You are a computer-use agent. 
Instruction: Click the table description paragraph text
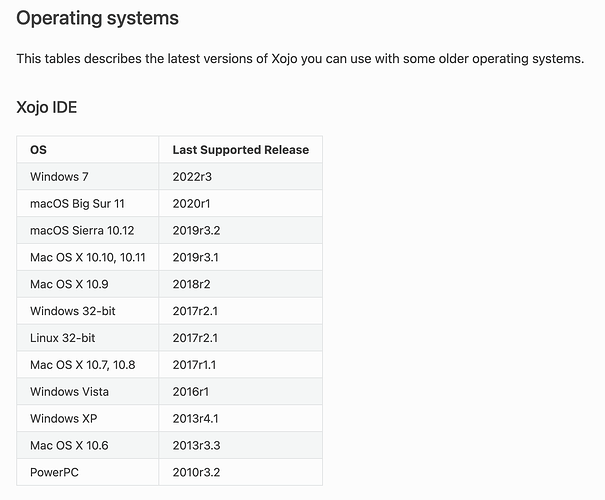(x=300, y=59)
